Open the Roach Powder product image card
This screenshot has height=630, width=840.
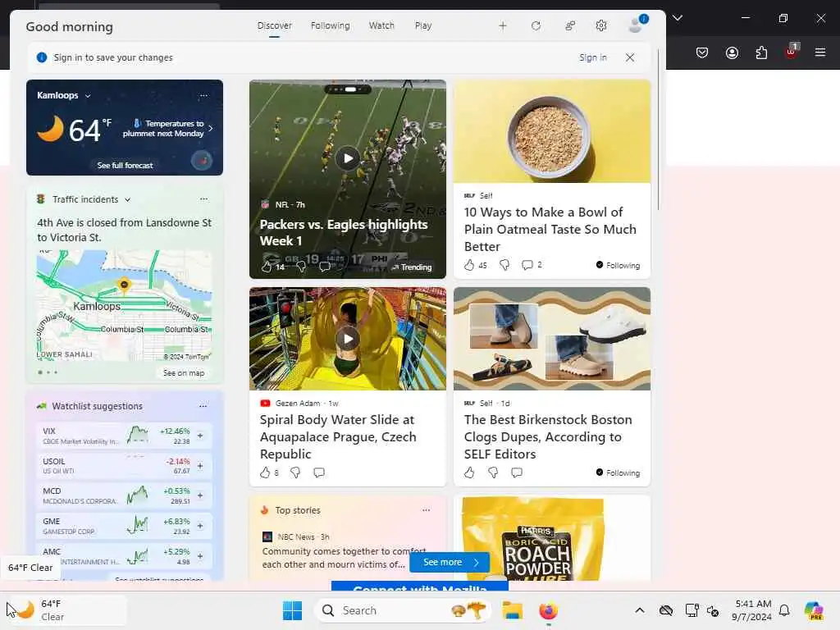coord(552,538)
